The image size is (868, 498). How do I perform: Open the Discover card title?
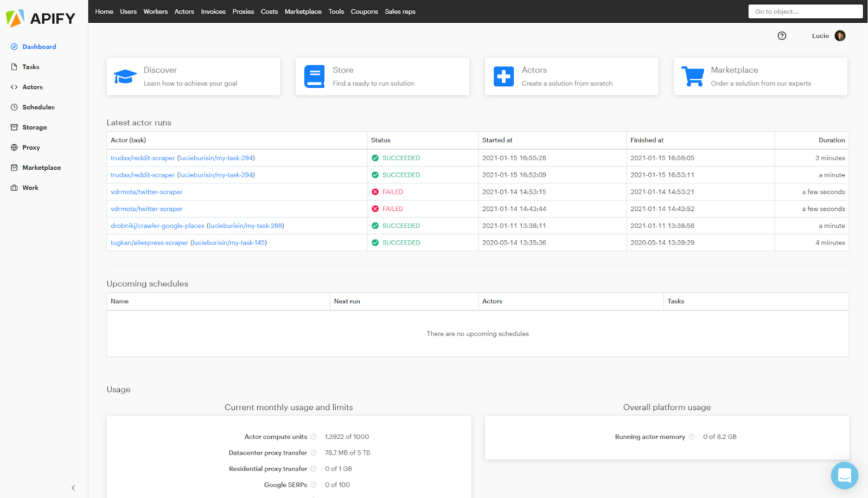point(160,70)
